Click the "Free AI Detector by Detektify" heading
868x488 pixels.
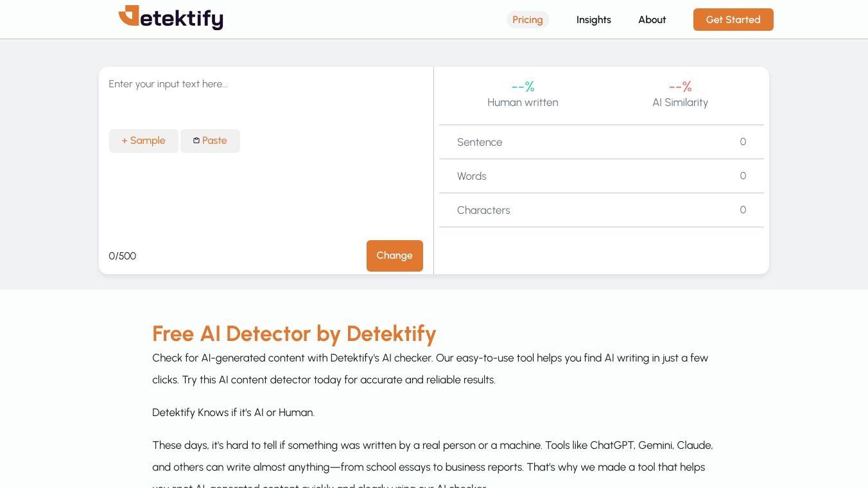pyautogui.click(x=294, y=334)
